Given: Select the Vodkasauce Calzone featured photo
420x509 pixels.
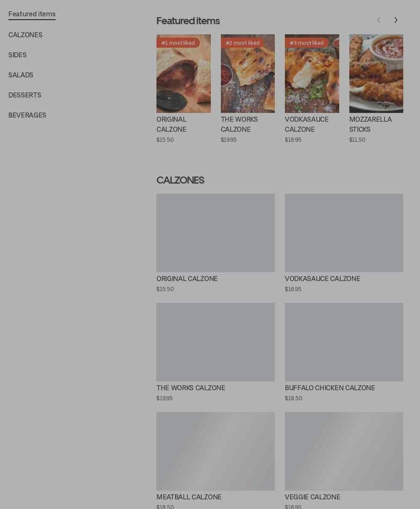Looking at the screenshot, I should pos(312,74).
